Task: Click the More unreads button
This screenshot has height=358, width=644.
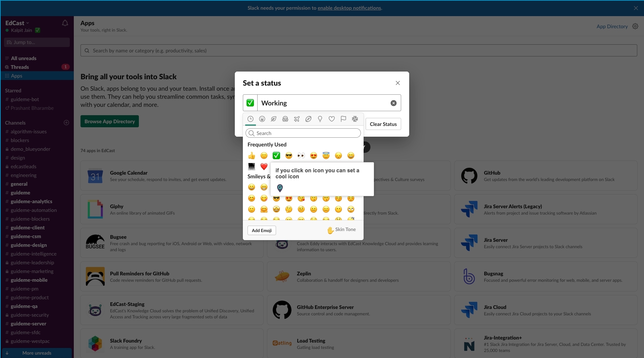Action: (x=37, y=353)
